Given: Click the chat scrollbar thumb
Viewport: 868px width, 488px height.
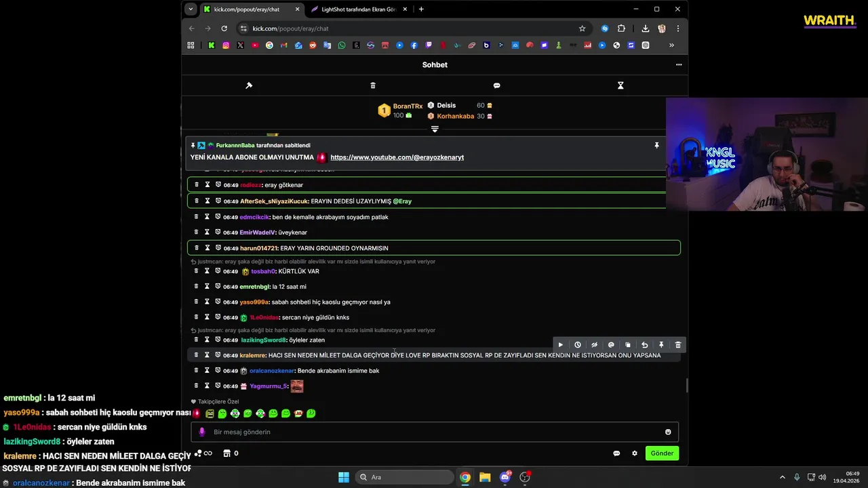Looking at the screenshot, I should tap(686, 385).
